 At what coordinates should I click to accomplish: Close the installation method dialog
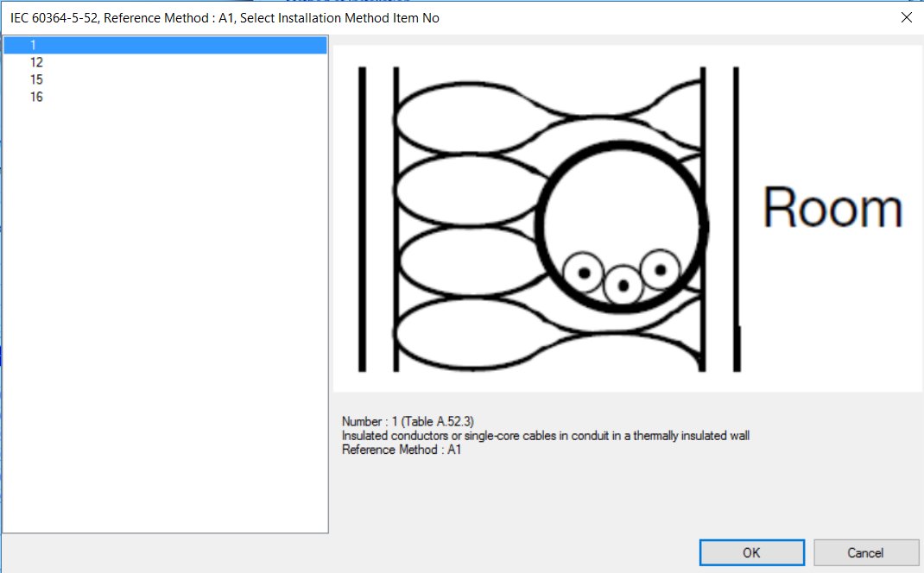click(906, 17)
